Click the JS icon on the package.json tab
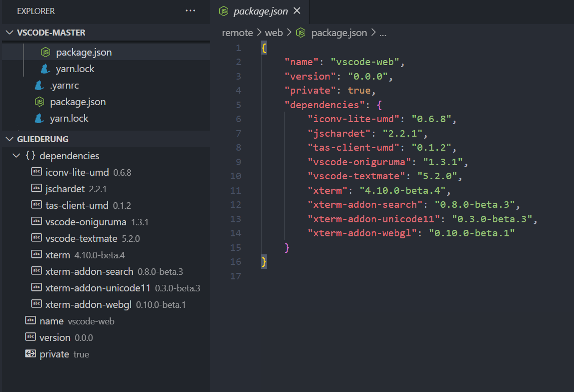 [x=223, y=11]
